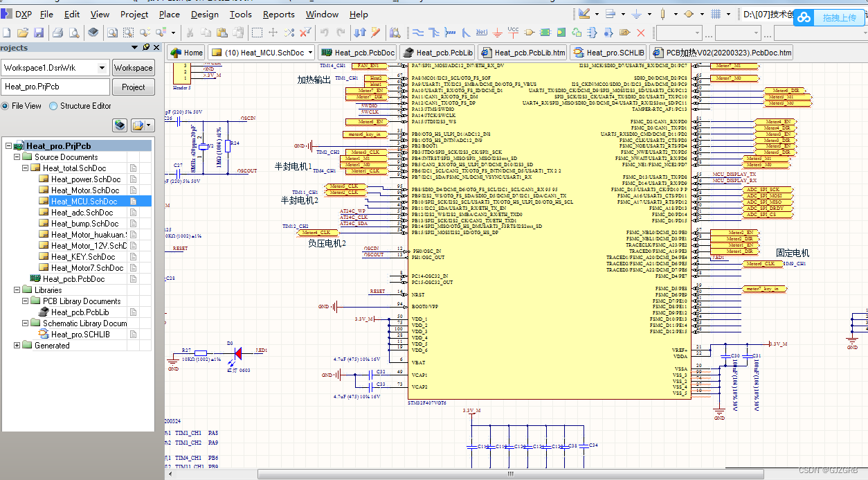This screenshot has width=868, height=480.
Task: Click the red X No ERC icon
Action: tap(641, 33)
